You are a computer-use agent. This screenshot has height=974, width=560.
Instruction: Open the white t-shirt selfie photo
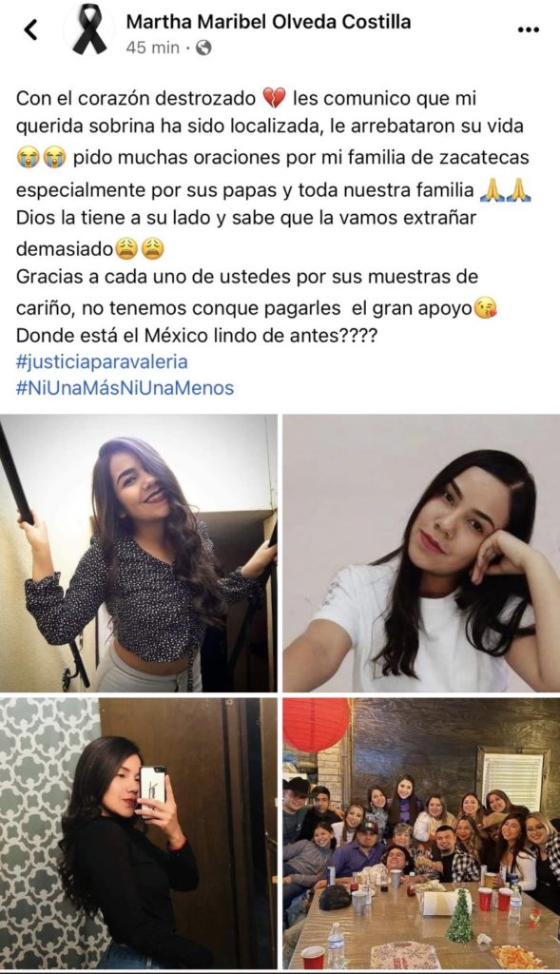(421, 553)
